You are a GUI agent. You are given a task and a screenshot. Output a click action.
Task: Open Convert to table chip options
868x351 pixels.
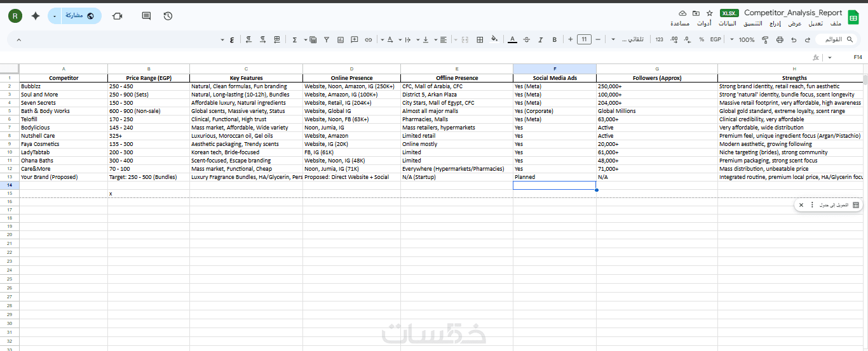pos(812,205)
